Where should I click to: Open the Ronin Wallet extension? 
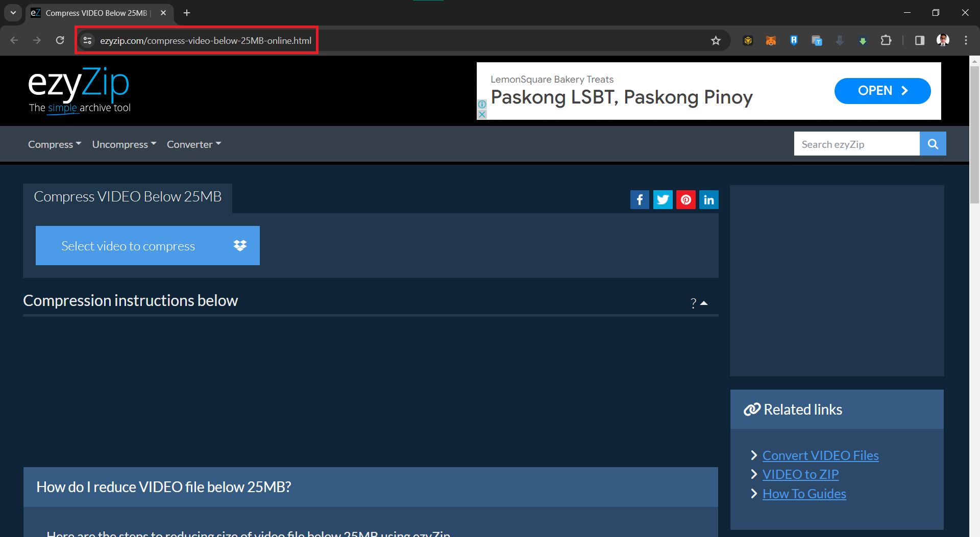click(794, 40)
